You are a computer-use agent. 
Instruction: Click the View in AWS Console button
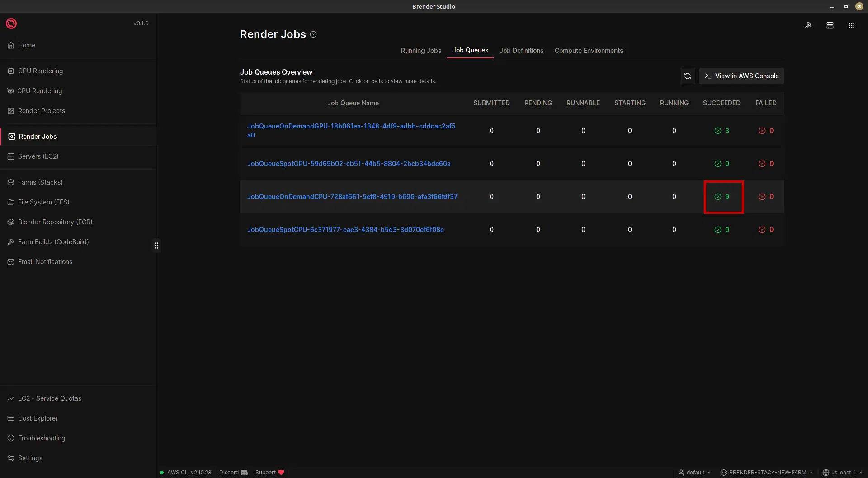click(741, 76)
